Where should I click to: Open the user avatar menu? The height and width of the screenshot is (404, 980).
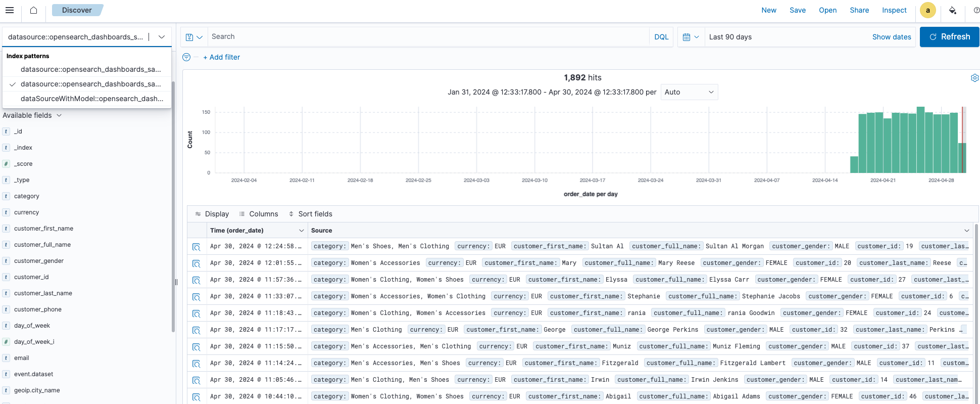point(927,10)
